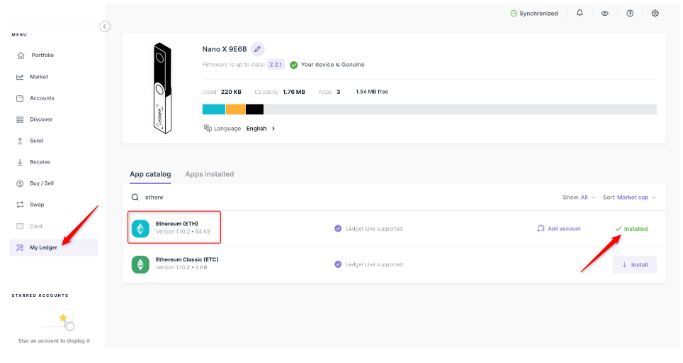This screenshot has width=683, height=363.
Task: Click the Capacity 1.76 MB value
Action: coord(294,92)
